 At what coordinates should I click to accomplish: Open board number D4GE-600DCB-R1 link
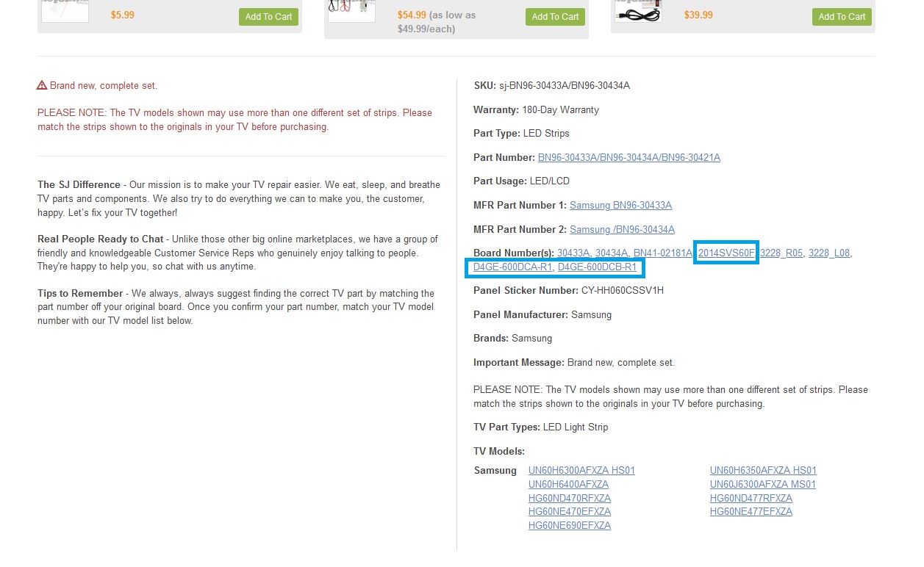tap(597, 267)
